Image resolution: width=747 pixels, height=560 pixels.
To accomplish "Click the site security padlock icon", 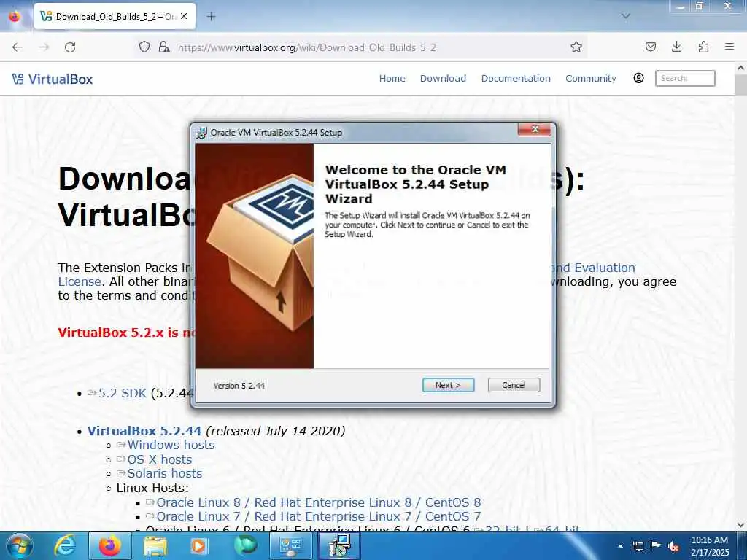I will pyautogui.click(x=164, y=47).
